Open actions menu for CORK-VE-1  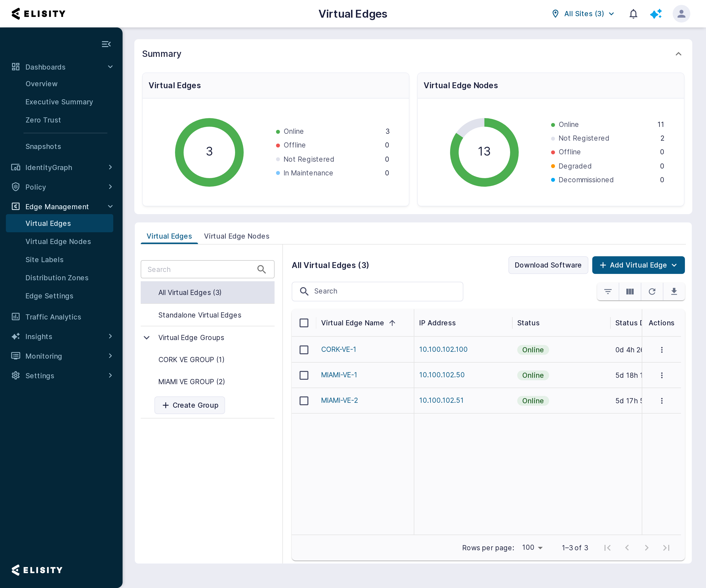tap(662, 350)
